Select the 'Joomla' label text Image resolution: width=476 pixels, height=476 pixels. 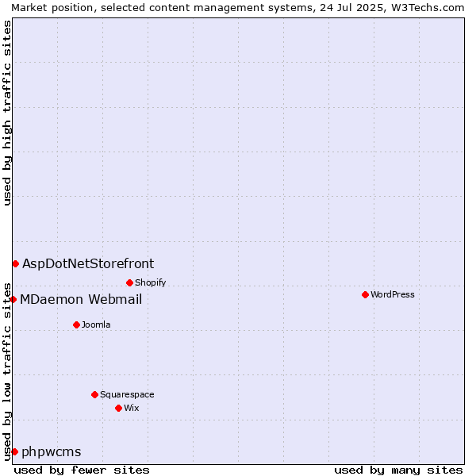[96, 324]
